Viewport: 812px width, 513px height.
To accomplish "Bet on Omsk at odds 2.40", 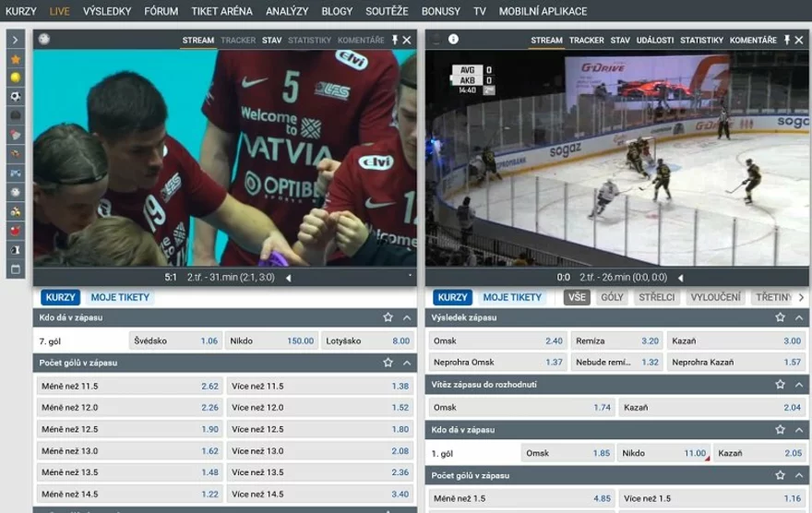I will click(x=497, y=340).
